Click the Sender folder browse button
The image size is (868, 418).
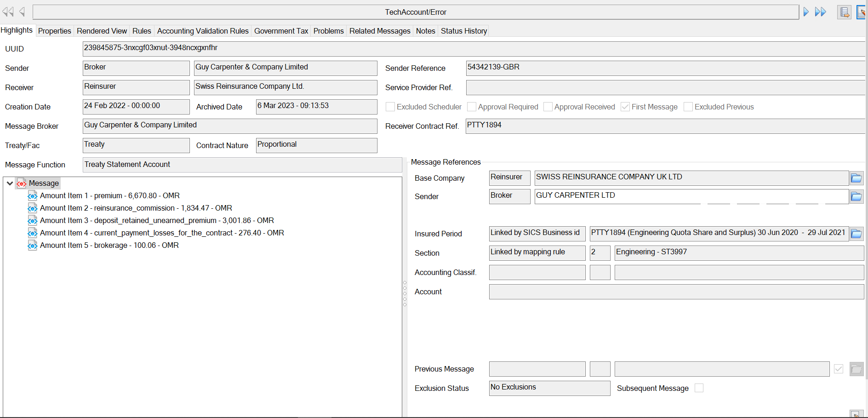856,196
